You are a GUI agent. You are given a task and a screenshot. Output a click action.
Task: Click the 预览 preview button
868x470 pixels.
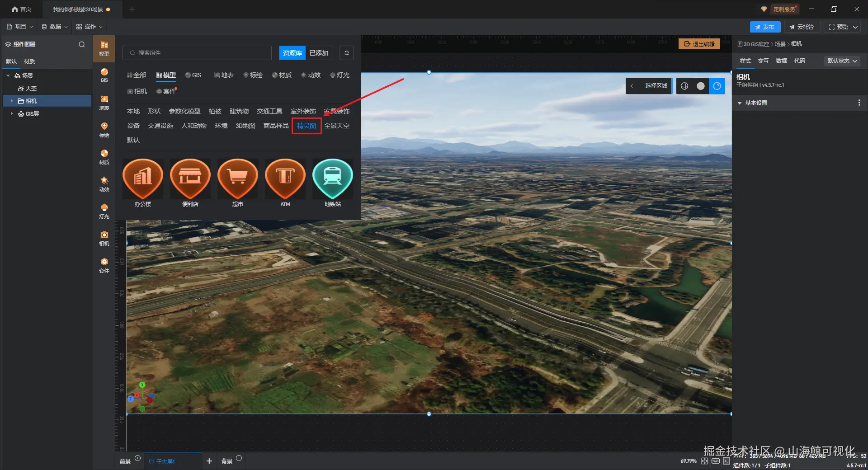[838, 27]
